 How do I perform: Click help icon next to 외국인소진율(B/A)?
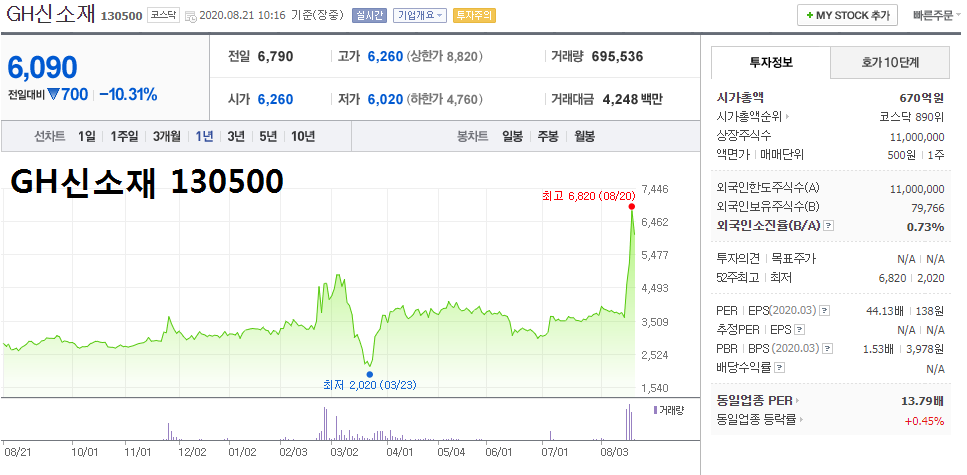829,226
